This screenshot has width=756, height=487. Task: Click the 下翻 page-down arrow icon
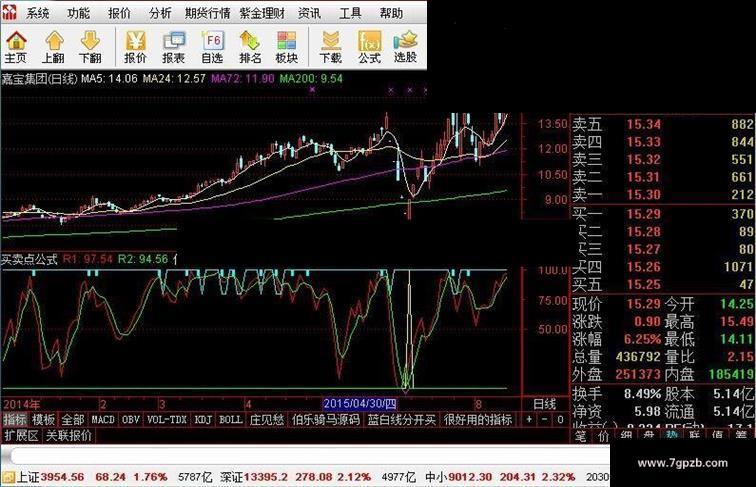click(90, 47)
